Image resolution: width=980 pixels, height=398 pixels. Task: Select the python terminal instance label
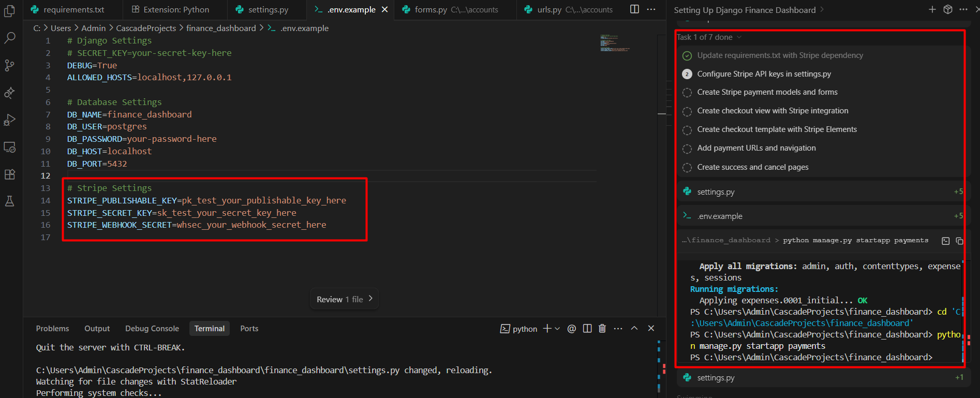pos(519,329)
